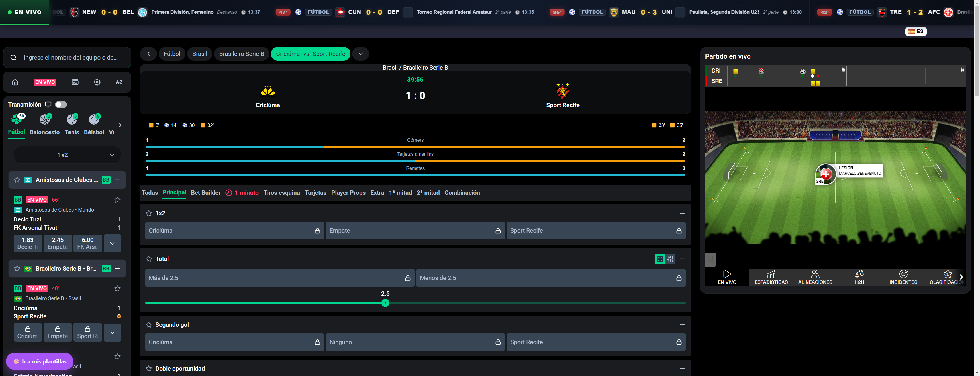980x376 pixels.
Task: Change language with the ES selector
Action: pyautogui.click(x=916, y=32)
